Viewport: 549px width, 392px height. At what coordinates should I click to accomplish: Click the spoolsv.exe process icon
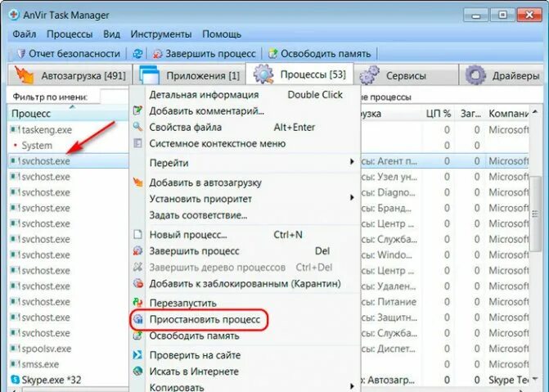pos(15,348)
